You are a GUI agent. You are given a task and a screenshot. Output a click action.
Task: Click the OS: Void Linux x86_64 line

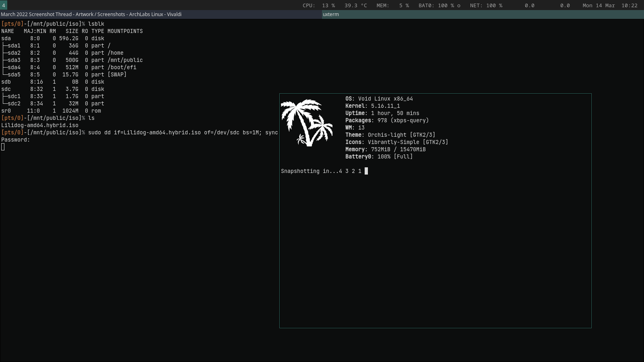pyautogui.click(x=379, y=99)
